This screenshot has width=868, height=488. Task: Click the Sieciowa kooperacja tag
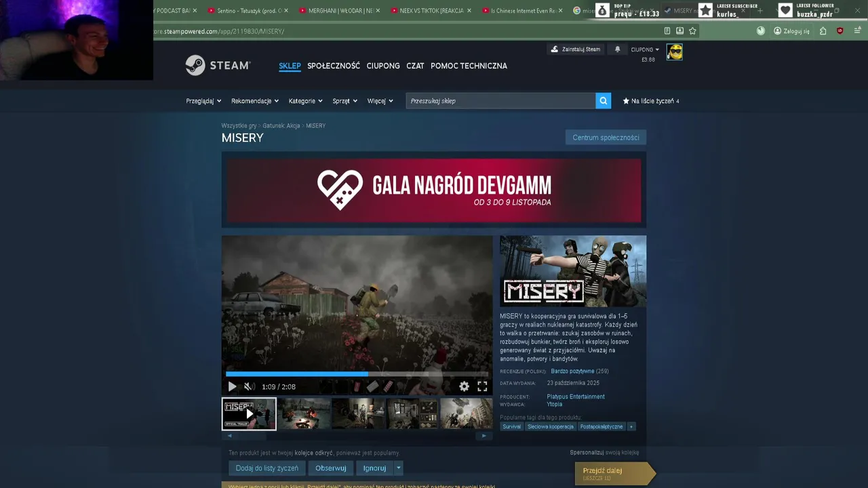(x=551, y=426)
